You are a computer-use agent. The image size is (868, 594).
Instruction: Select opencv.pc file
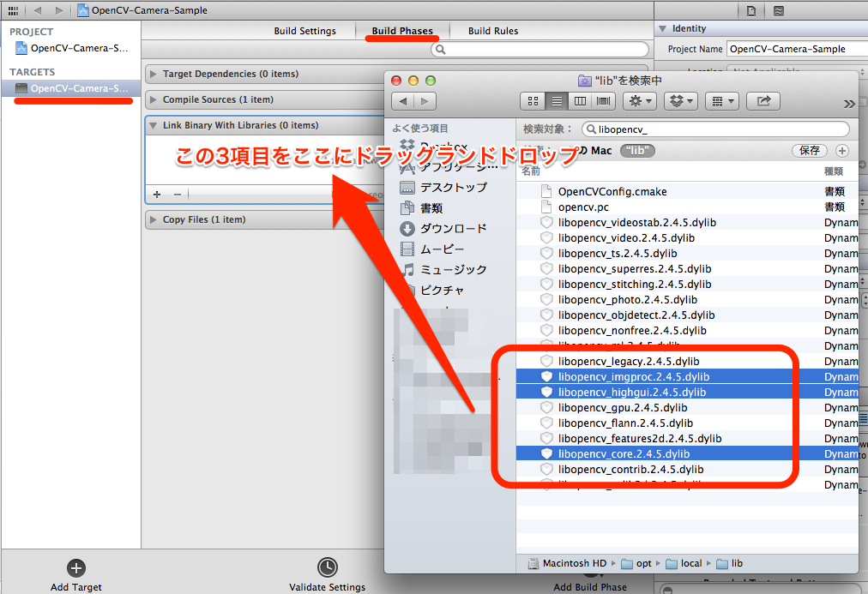(687, 207)
